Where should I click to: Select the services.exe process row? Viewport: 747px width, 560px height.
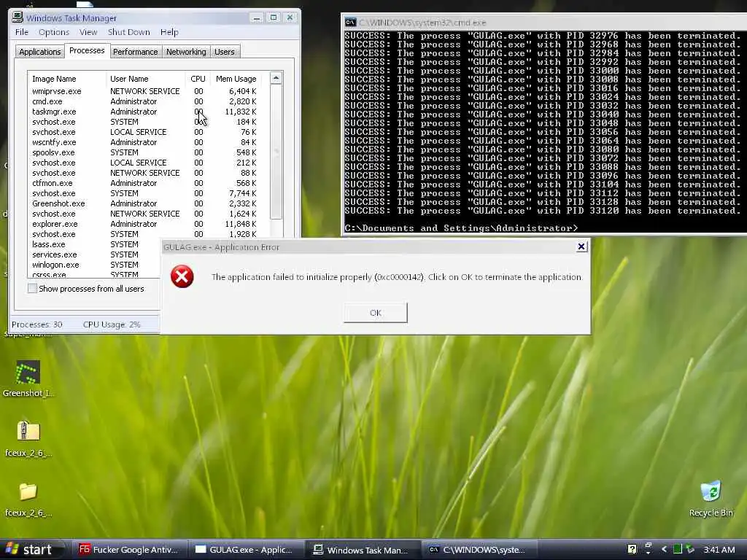pyautogui.click(x=95, y=254)
